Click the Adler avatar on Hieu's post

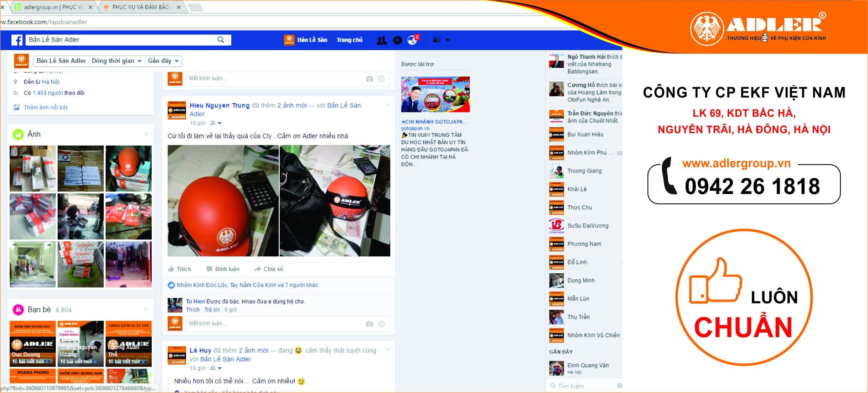point(177,110)
